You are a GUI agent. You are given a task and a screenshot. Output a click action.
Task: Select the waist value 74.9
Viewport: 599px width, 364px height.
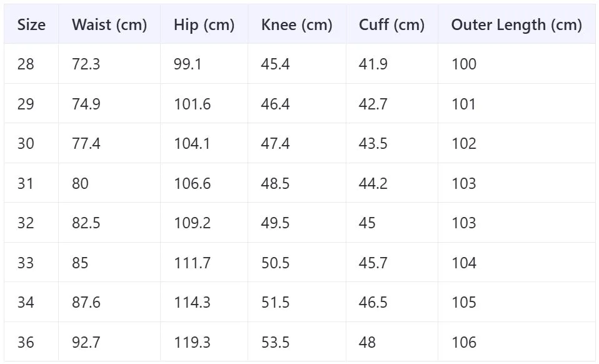click(86, 104)
